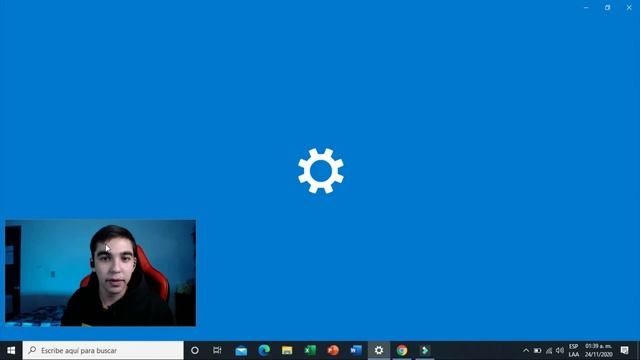Open Cortana from the taskbar circle
This screenshot has height=360, width=640.
[195, 350]
